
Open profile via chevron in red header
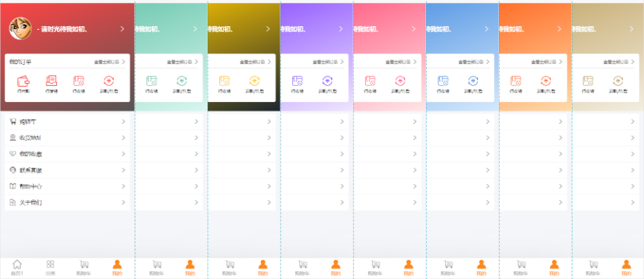(122, 28)
